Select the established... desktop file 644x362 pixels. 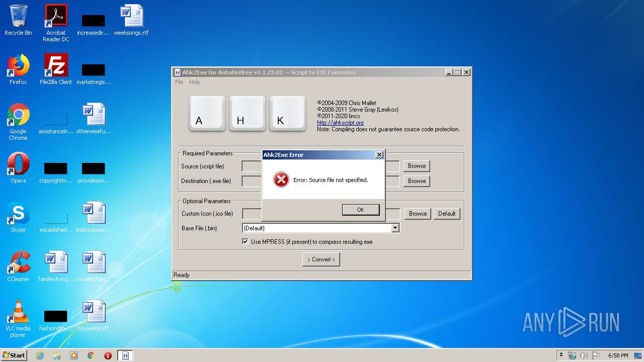56,221
